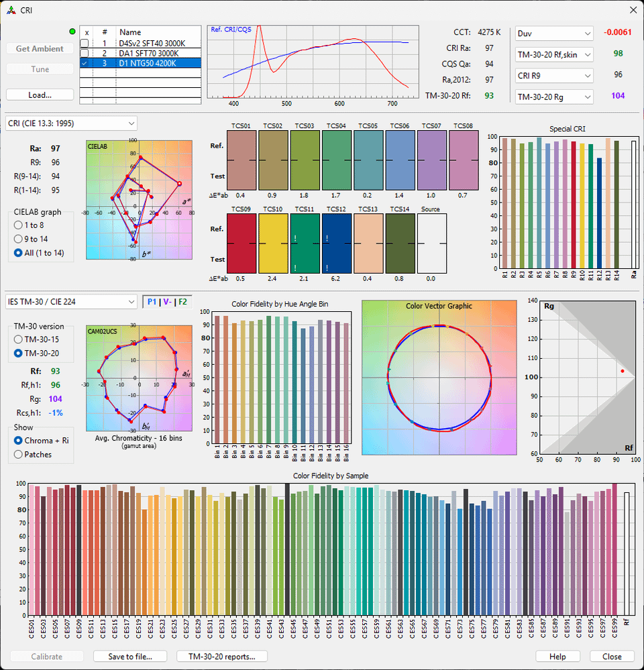Open the CRI (CIE 13.3: 1995) dropdown
The height and width of the screenshot is (670, 644).
pyautogui.click(x=70, y=123)
